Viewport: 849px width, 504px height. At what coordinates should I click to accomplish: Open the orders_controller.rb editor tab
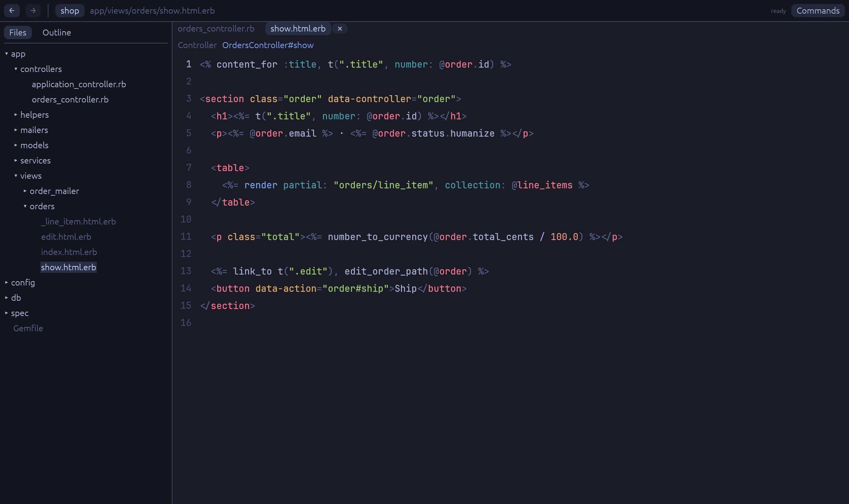point(216,29)
